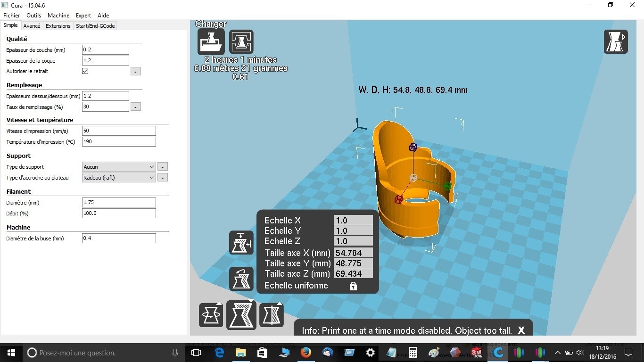Open the Fichier menu

tap(12, 16)
